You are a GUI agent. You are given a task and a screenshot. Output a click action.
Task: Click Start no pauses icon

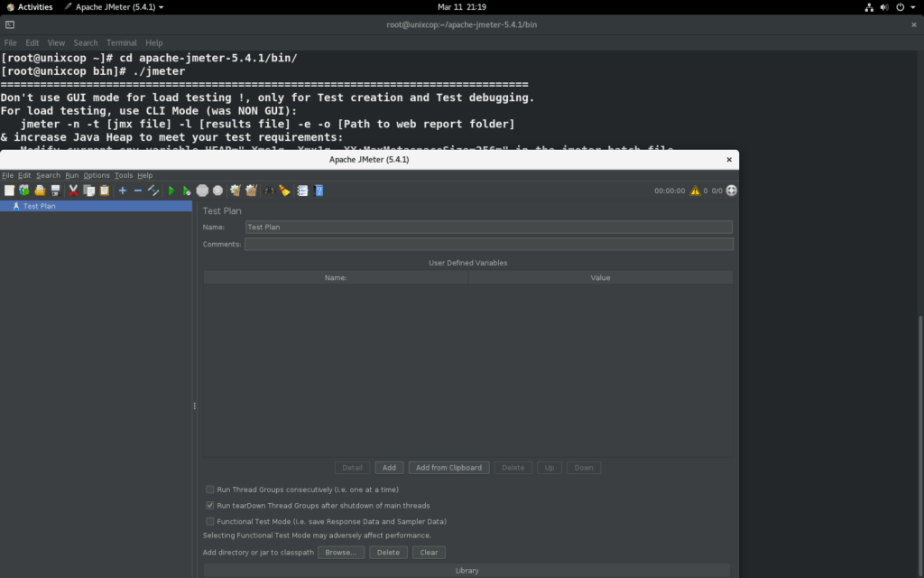(x=186, y=191)
